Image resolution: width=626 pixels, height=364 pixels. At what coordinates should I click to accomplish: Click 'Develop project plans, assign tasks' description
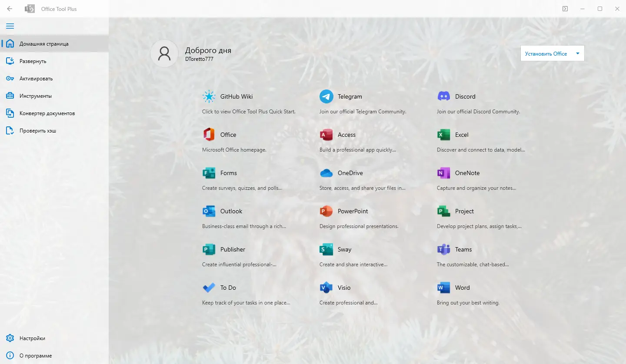tap(479, 226)
